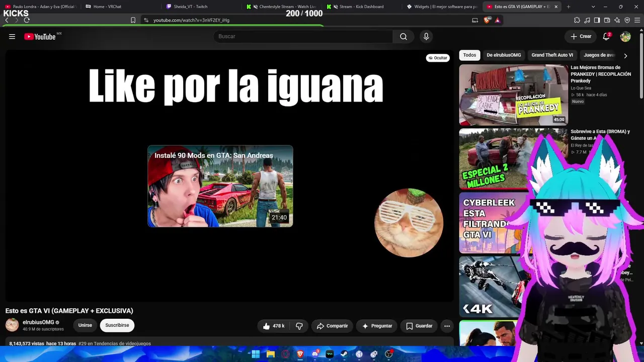The image size is (644, 362).
Task: Click the Las Mejores Bromas video title
Action: [x=601, y=74]
